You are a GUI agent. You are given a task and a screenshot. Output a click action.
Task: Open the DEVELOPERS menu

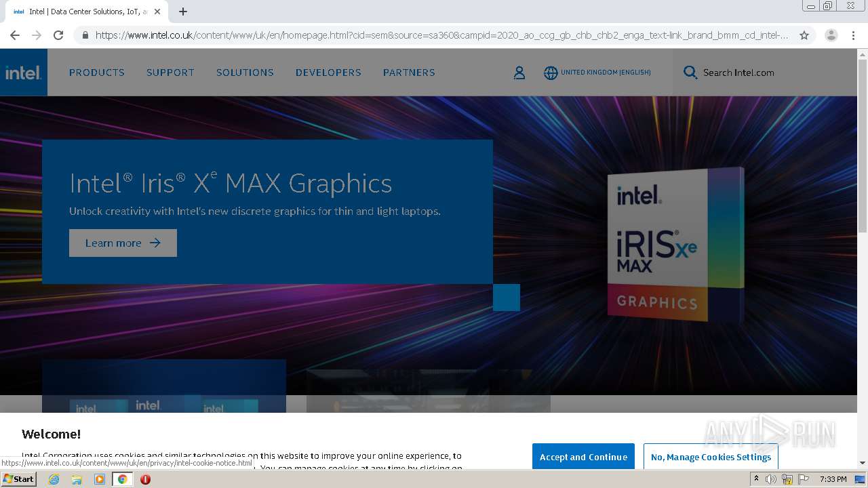point(328,73)
